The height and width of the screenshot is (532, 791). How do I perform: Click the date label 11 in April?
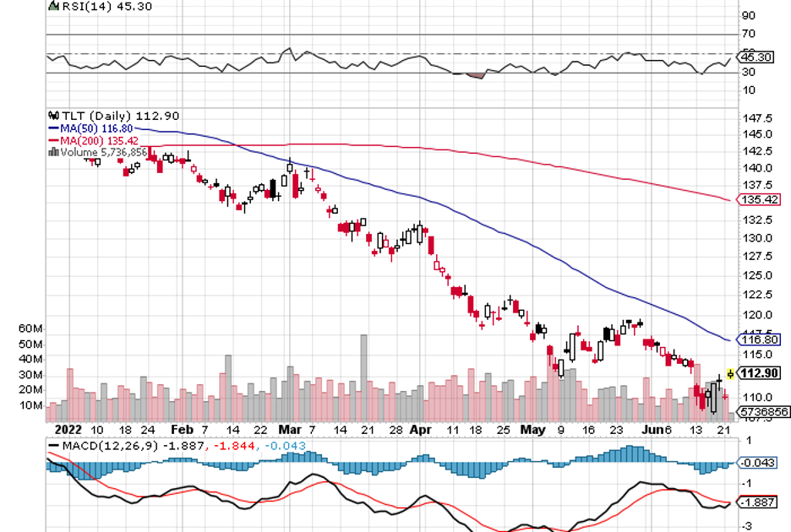click(453, 430)
